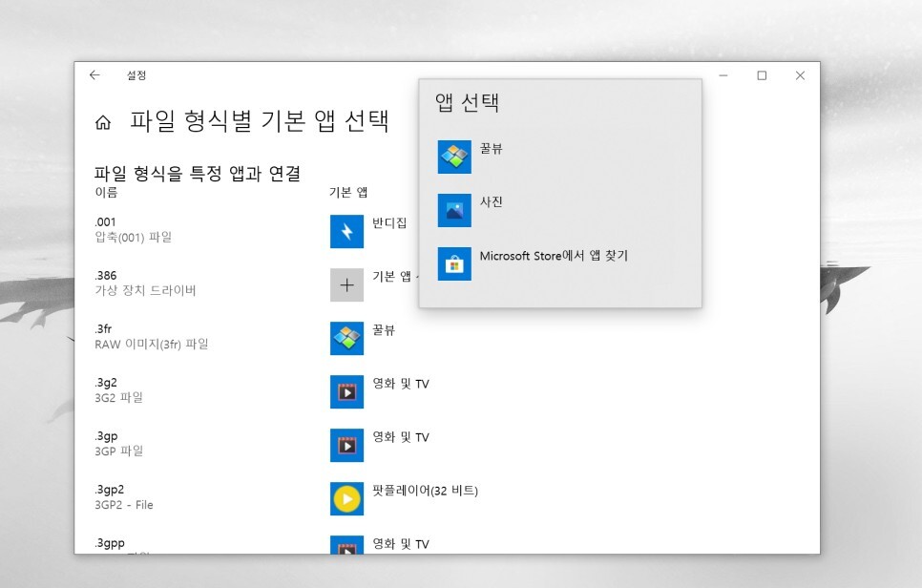Click the .3gp file extension
Image resolution: width=922 pixels, height=588 pixels.
(107, 436)
